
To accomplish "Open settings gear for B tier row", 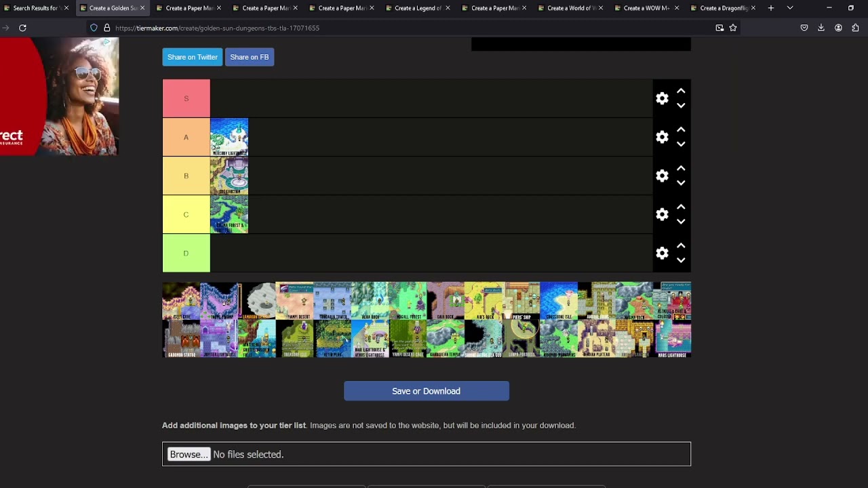I will [x=662, y=176].
